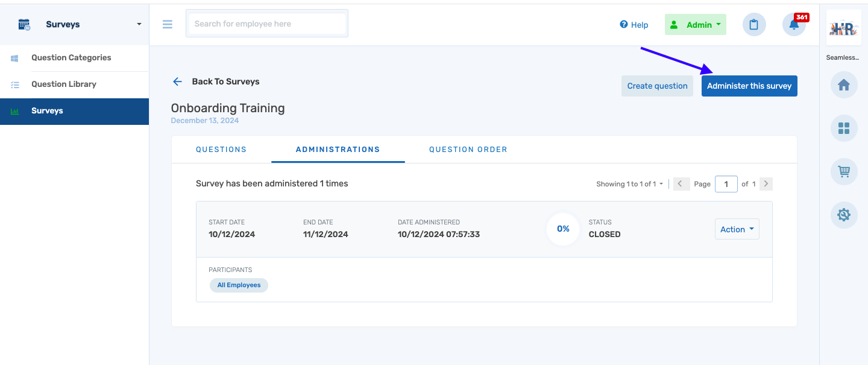Open Question Categories in the sidebar

[71, 58]
